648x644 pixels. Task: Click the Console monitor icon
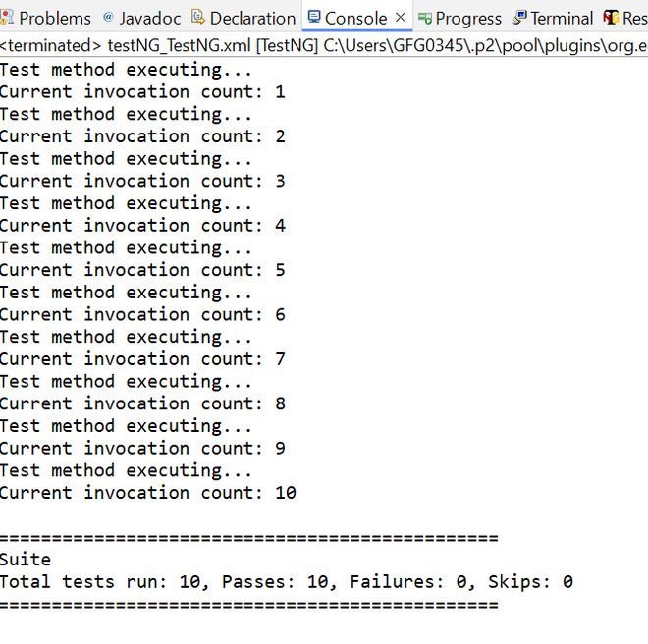pos(313,18)
